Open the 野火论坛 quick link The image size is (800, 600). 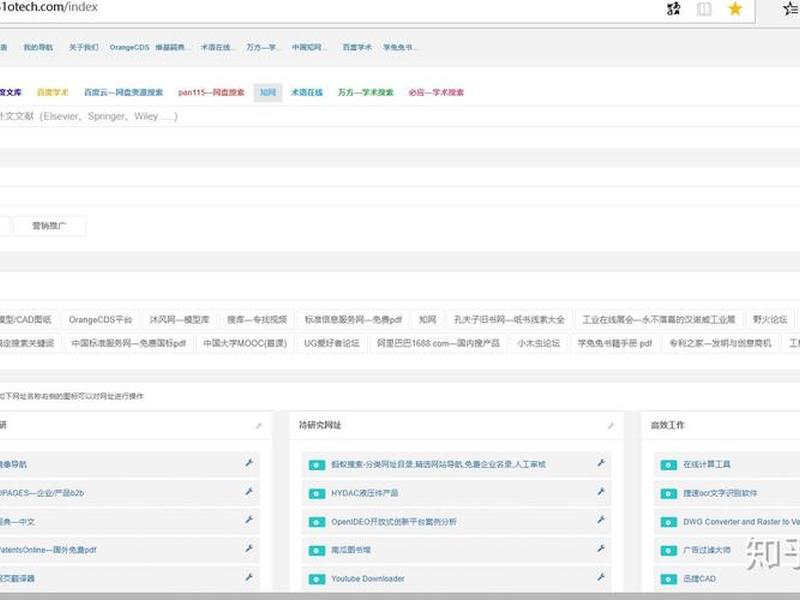(x=770, y=320)
